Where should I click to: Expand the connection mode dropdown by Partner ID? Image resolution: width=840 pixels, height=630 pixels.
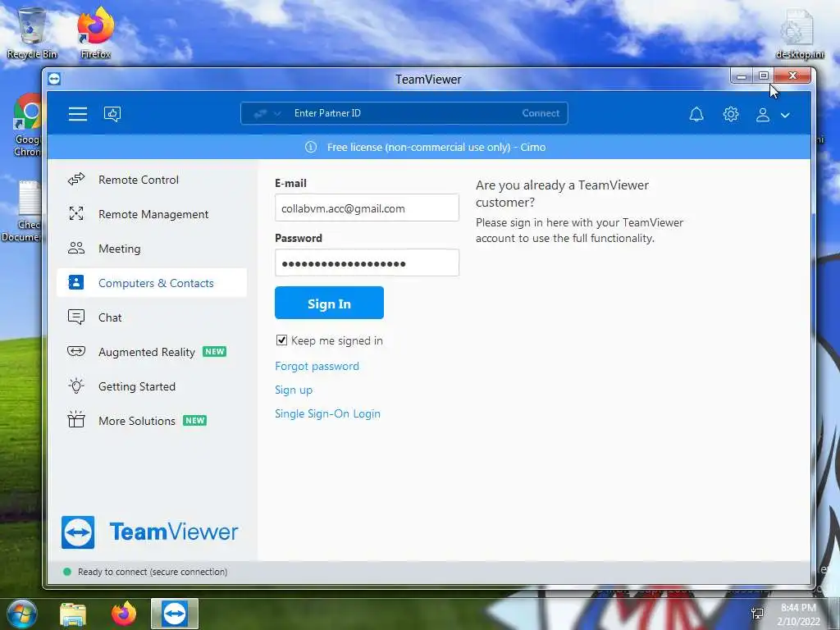click(x=267, y=113)
